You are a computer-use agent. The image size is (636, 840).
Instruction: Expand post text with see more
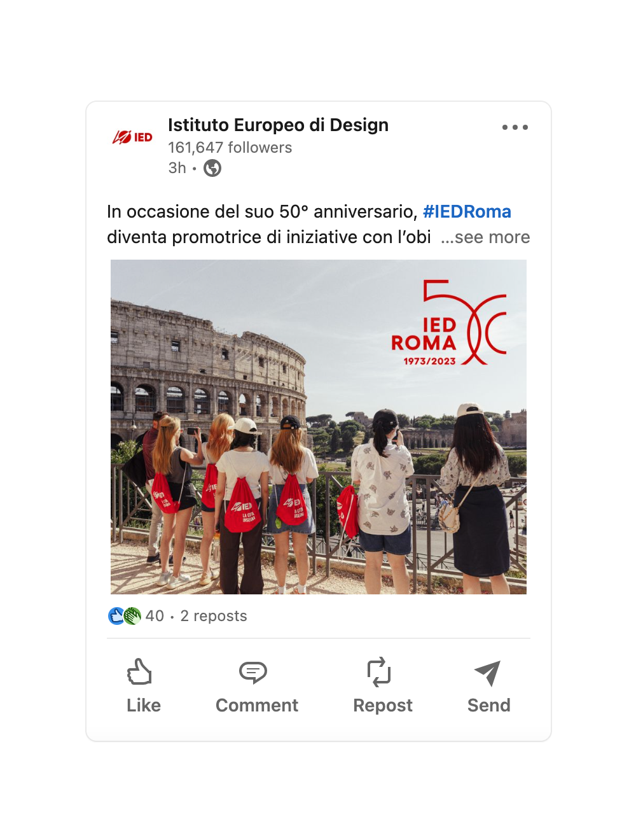tap(485, 237)
